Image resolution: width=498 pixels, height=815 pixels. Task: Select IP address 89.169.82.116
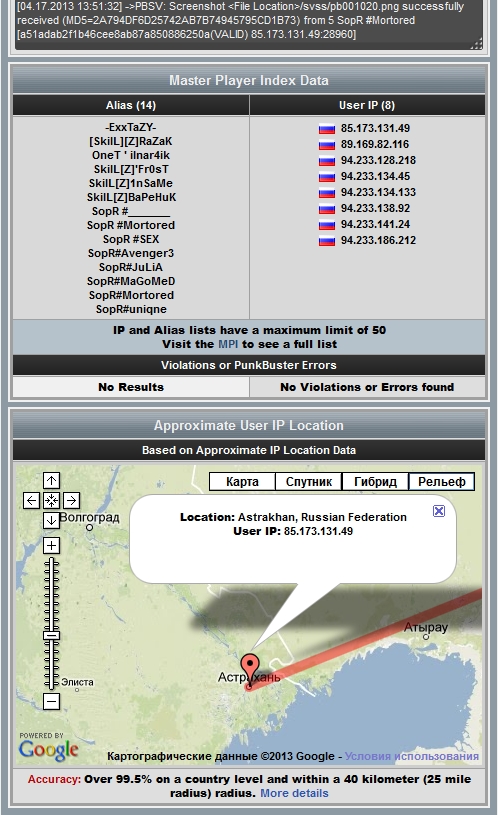375,144
